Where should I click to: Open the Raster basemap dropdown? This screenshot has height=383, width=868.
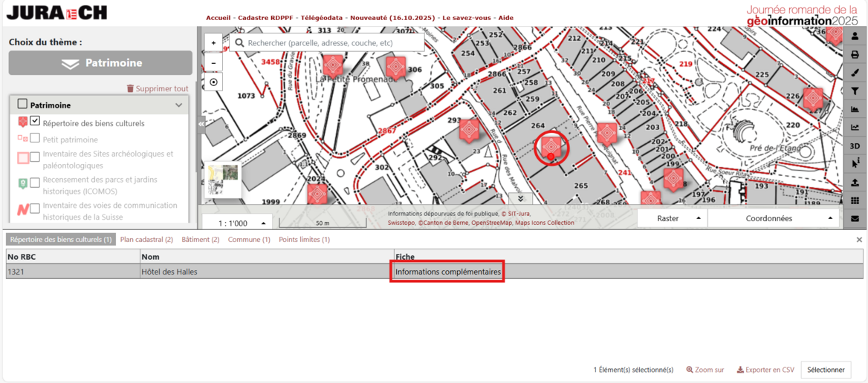click(x=672, y=218)
